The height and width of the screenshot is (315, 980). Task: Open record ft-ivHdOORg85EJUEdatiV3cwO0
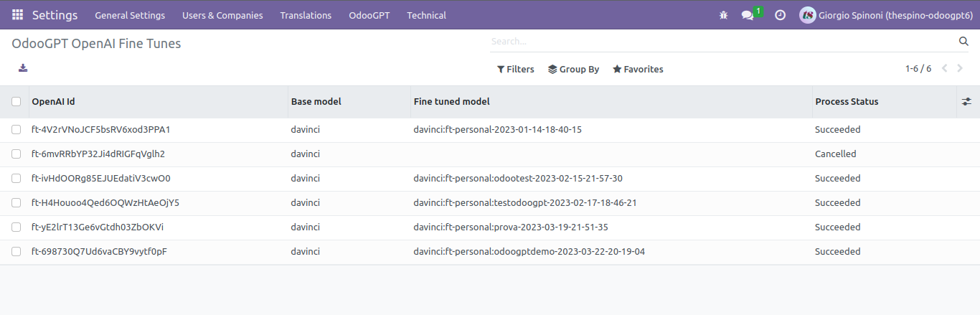(100, 179)
